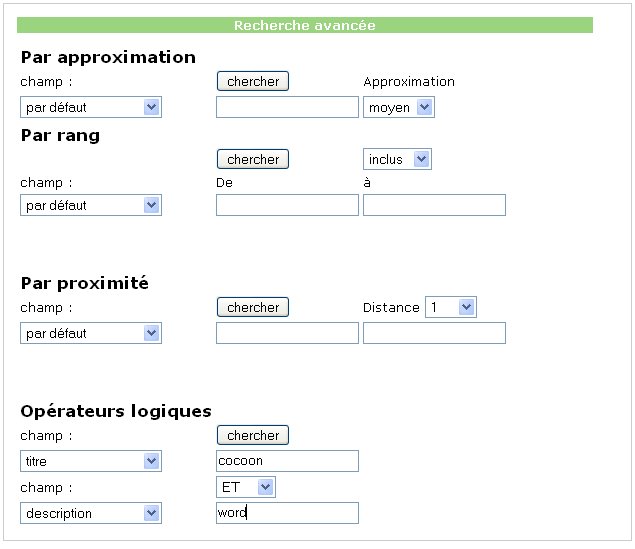This screenshot has height=549, width=635.
Task: Open the 'description' field dropdown
Action: pos(91,513)
